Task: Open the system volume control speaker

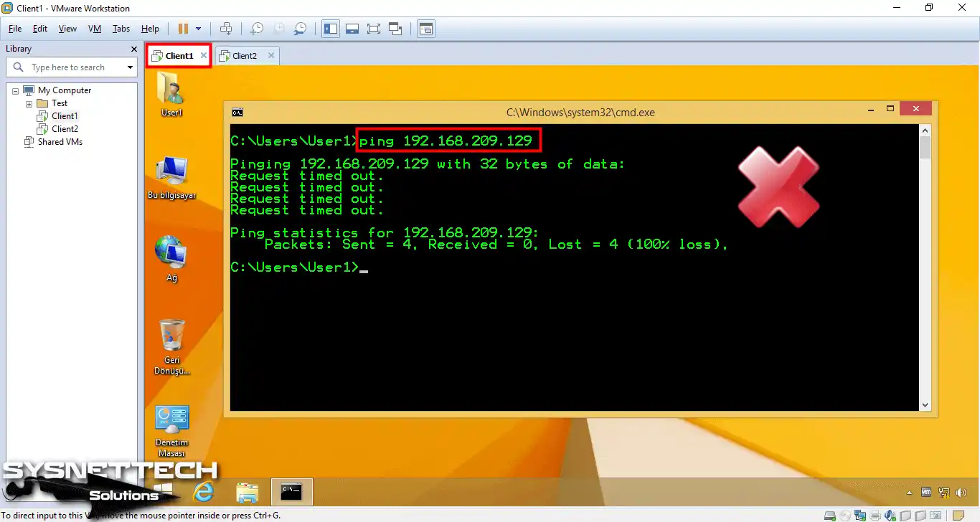Action: pyautogui.click(x=962, y=493)
